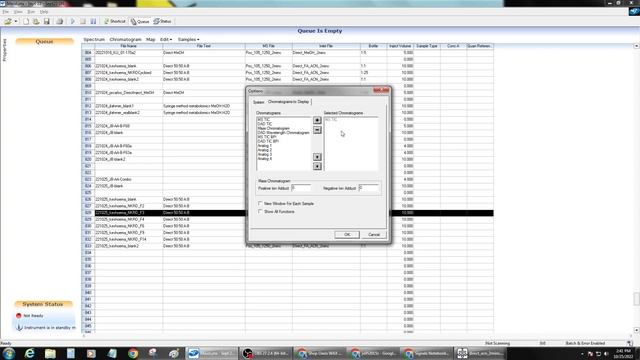Open the Help menu

point(44,12)
